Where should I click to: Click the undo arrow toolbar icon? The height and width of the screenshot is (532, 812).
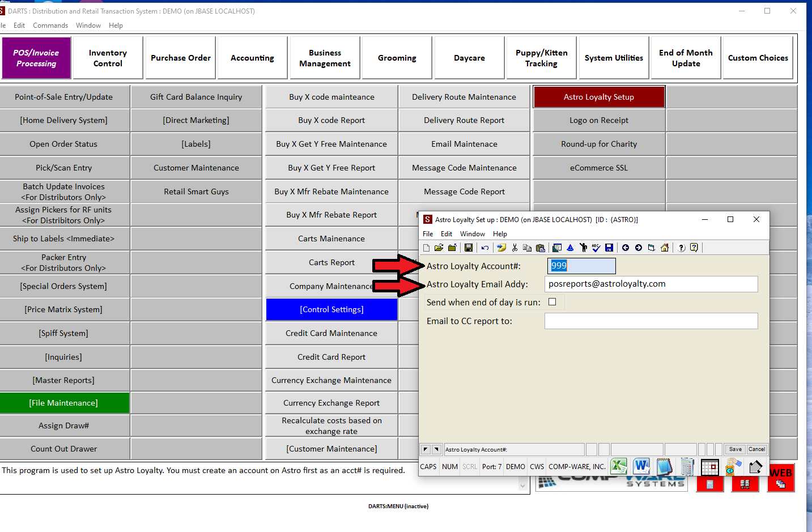point(485,248)
